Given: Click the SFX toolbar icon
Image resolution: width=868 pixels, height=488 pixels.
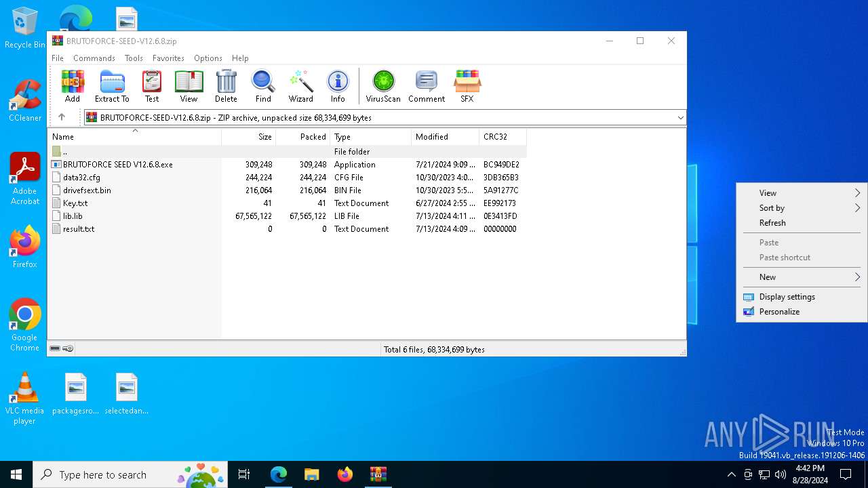Looking at the screenshot, I should [467, 86].
